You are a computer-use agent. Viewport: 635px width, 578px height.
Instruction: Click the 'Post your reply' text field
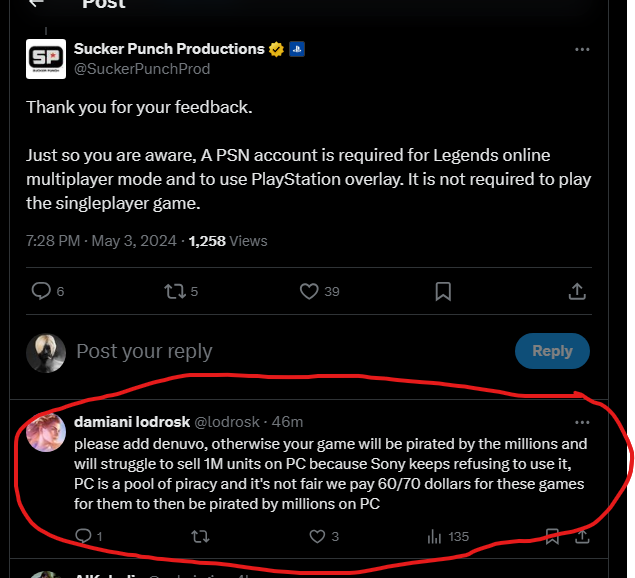[144, 351]
